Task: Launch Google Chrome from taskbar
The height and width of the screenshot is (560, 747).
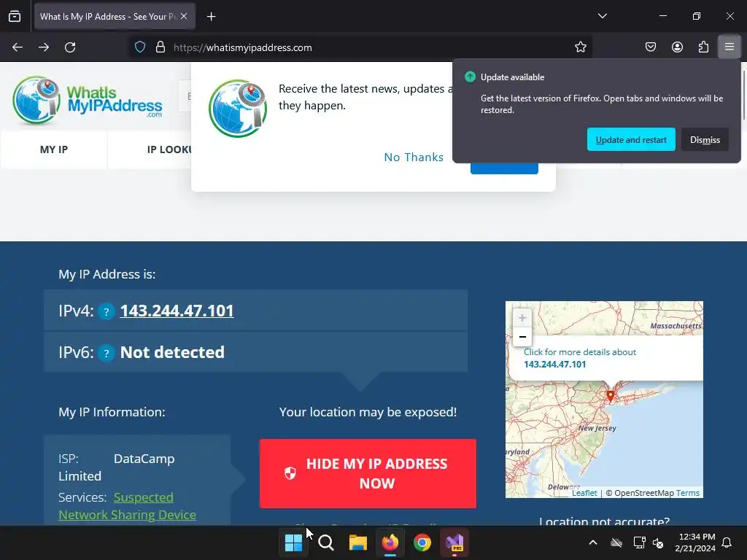Action: (422, 542)
